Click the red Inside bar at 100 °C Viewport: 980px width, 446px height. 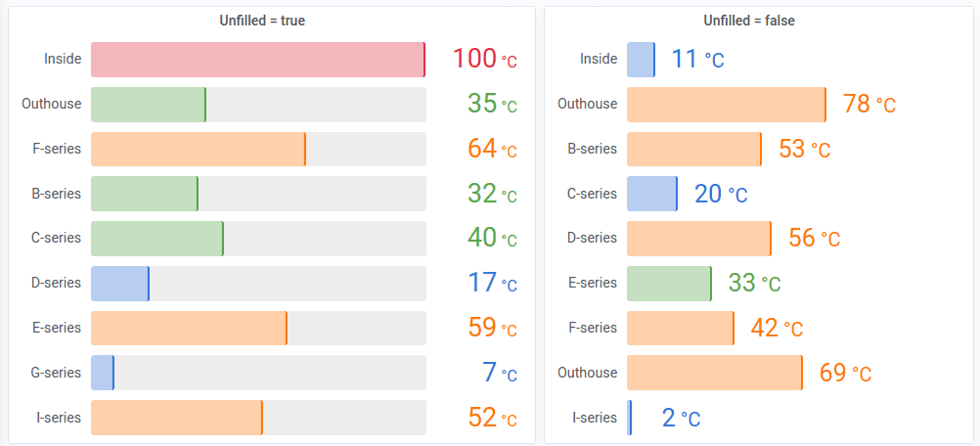[x=257, y=60]
